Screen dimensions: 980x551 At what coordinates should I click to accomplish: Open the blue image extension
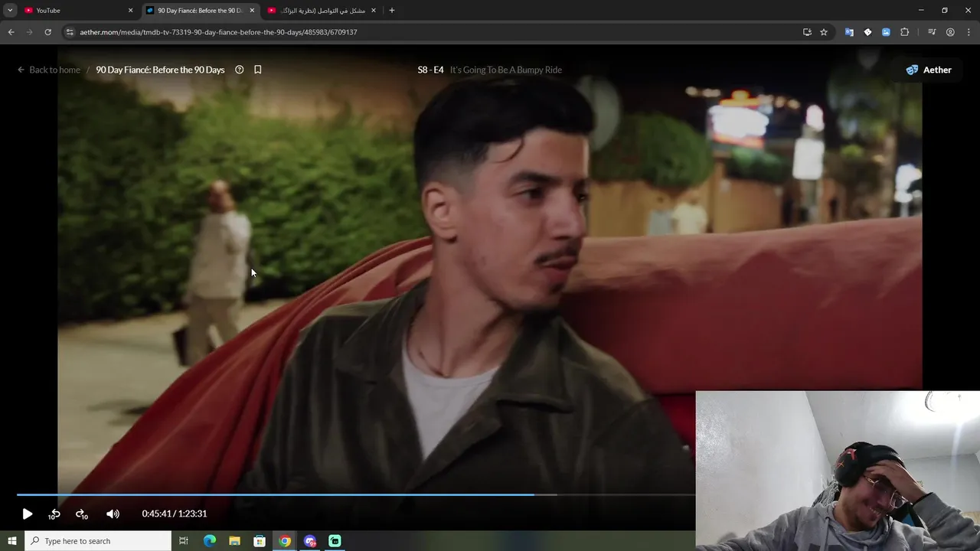tap(886, 32)
